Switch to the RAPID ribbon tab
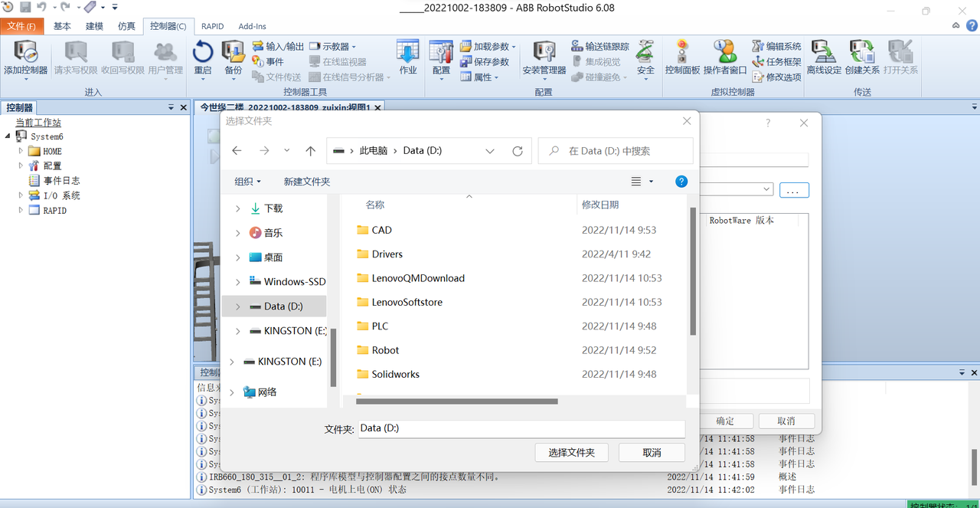Viewport: 980px width, 508px height. click(x=212, y=26)
